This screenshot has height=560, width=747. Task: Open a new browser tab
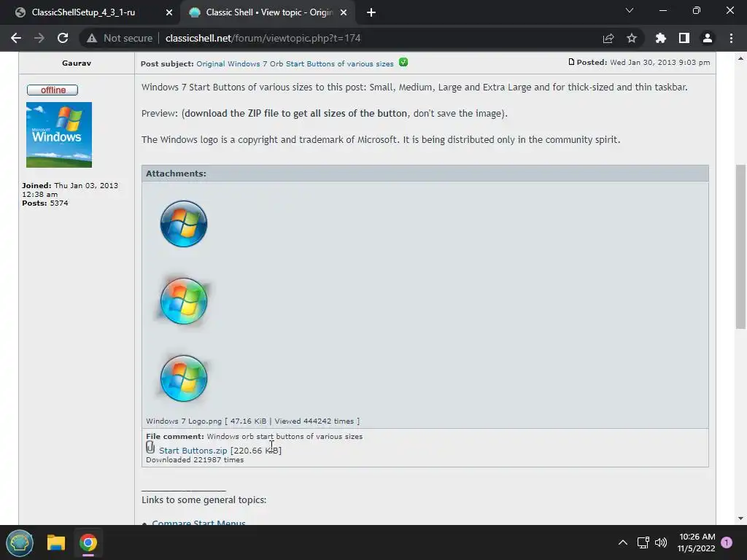(x=371, y=12)
